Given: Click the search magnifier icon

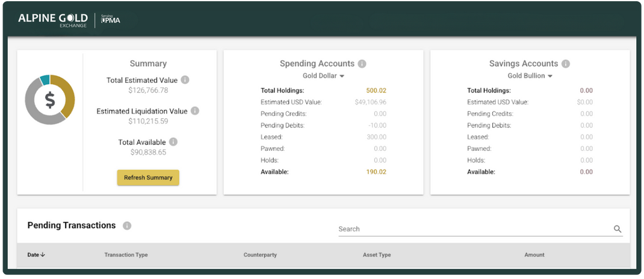Looking at the screenshot, I should point(618,229).
